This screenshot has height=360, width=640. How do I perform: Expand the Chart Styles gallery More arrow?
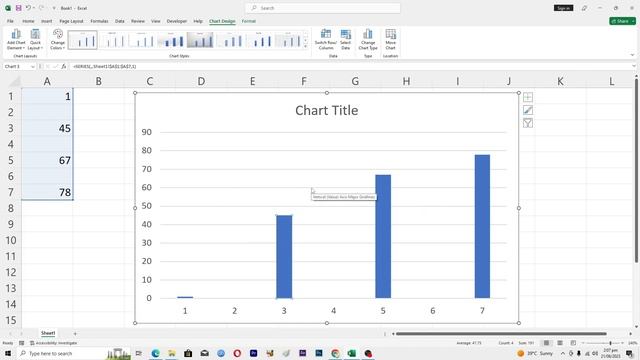point(305,47)
